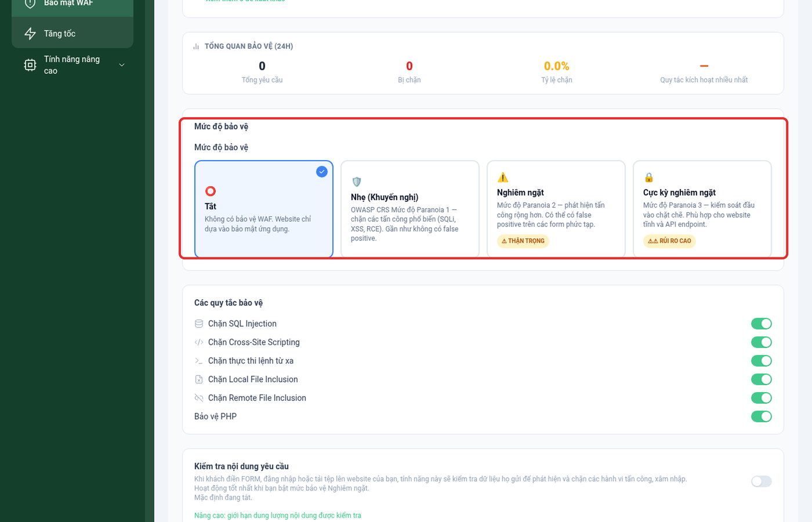This screenshot has height=522, width=812.
Task: Click the red circle icon on the Tắt card
Action: [x=211, y=191]
